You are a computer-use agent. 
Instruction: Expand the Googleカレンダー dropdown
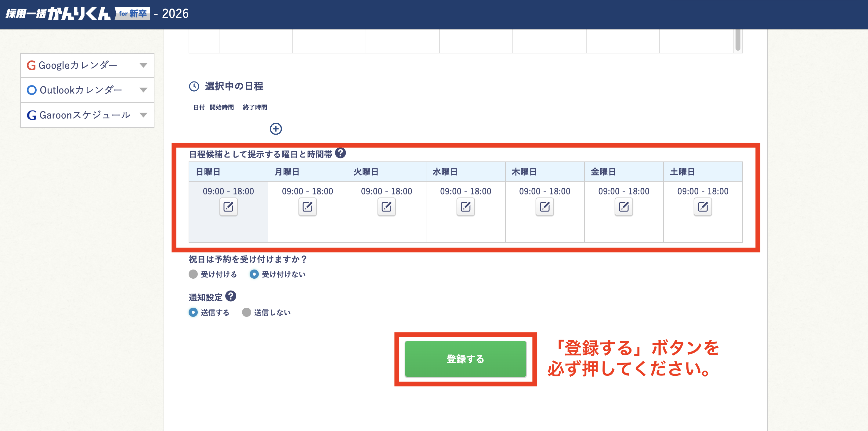coord(144,65)
